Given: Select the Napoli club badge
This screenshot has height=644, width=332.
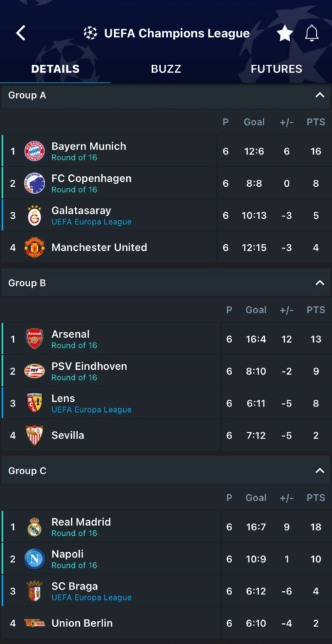Looking at the screenshot, I should click(35, 558).
